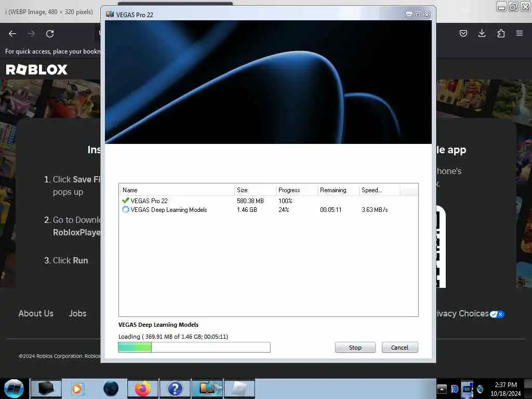Click the 580.38 MB size value

coord(250,201)
